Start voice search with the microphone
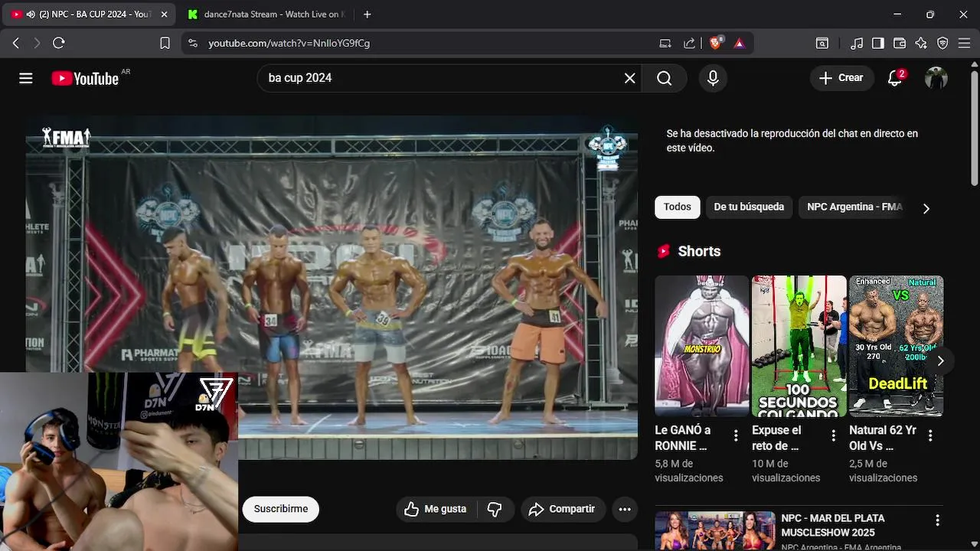The image size is (980, 551). coord(713,78)
